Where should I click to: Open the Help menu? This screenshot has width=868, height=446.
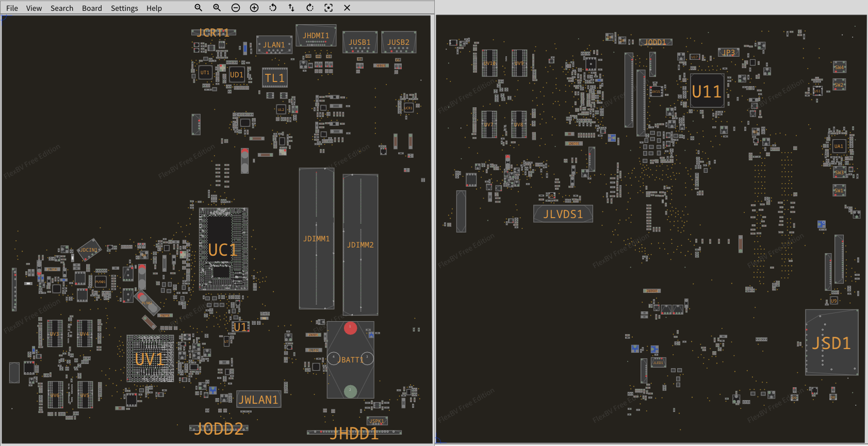click(x=154, y=8)
